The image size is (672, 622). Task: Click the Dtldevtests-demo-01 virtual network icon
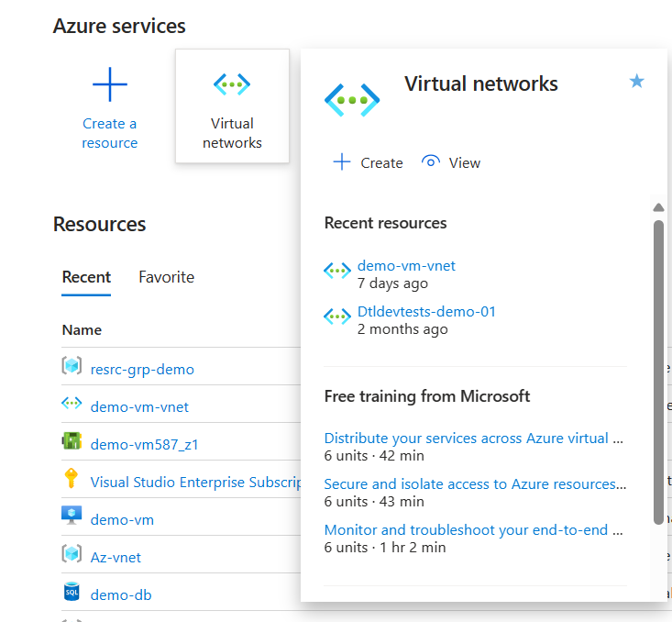point(337,317)
